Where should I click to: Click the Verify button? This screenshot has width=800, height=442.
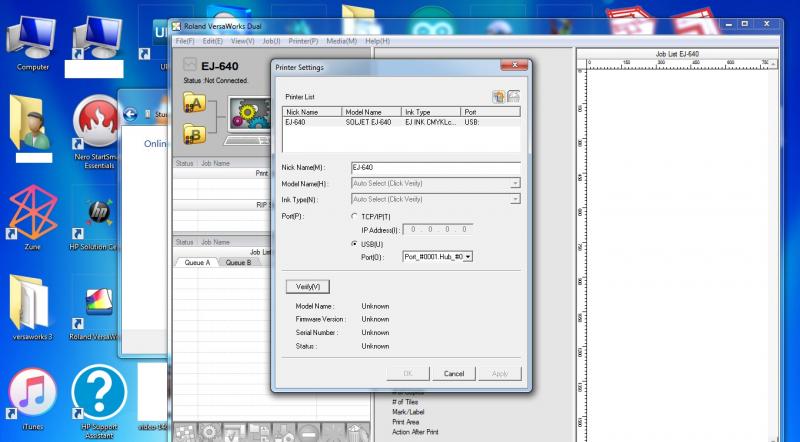tap(308, 287)
